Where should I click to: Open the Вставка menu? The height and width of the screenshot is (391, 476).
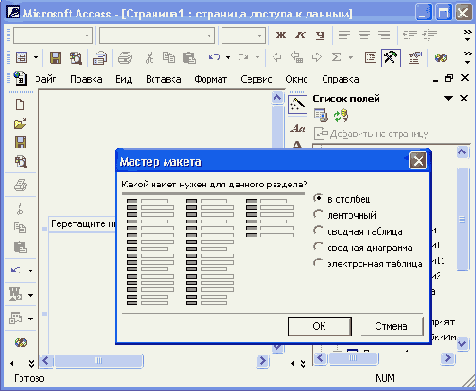click(x=164, y=79)
